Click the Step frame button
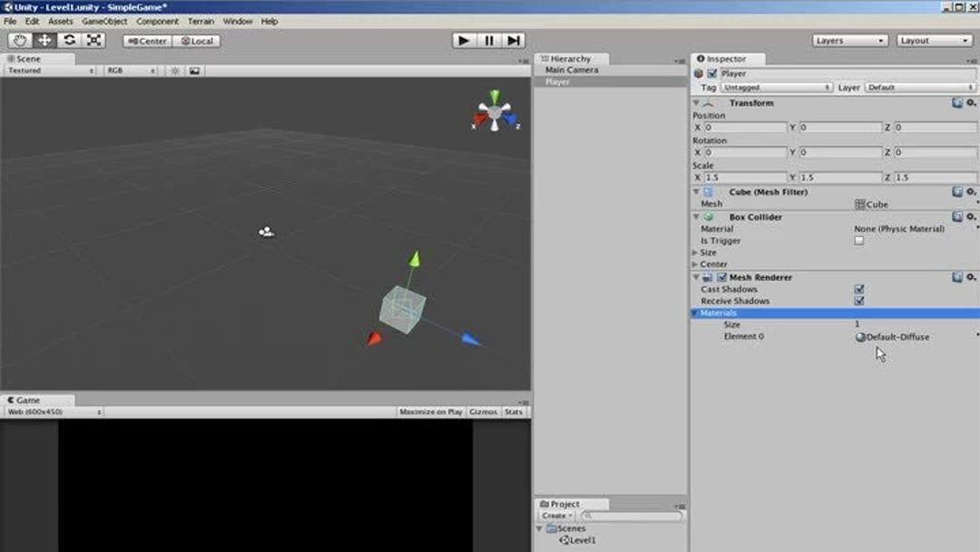The width and height of the screenshot is (980, 552). pyautogui.click(x=514, y=40)
